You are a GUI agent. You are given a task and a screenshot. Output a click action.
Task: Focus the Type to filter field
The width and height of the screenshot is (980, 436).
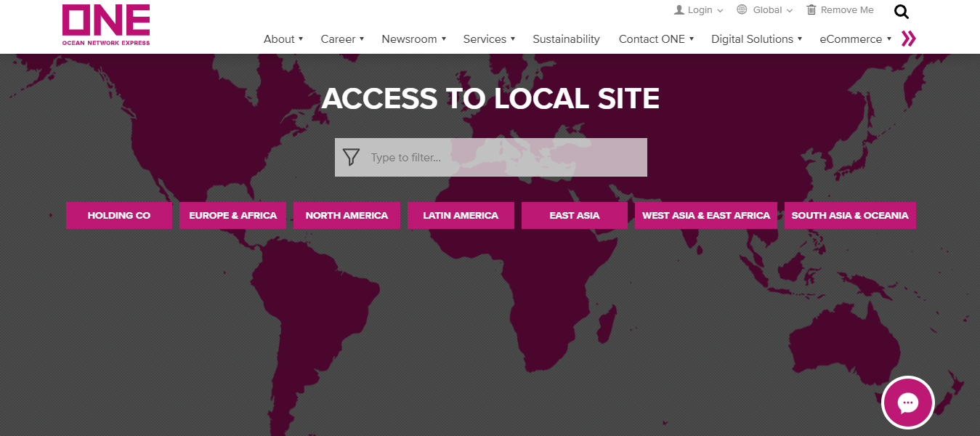click(491, 157)
